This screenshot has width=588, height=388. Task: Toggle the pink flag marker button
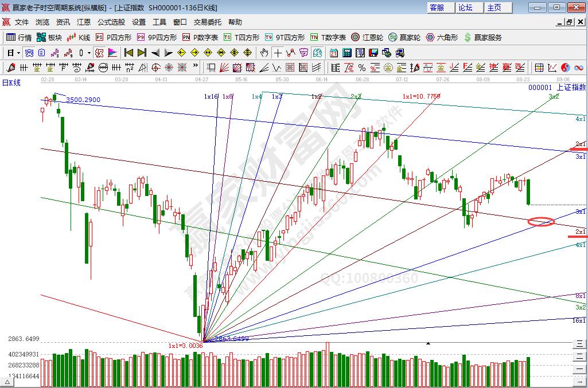click(112, 53)
